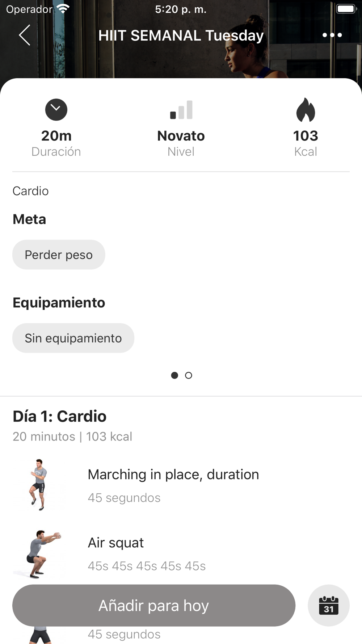Select Marching in place, duration entry
The width and height of the screenshot is (362, 644).
(181, 485)
